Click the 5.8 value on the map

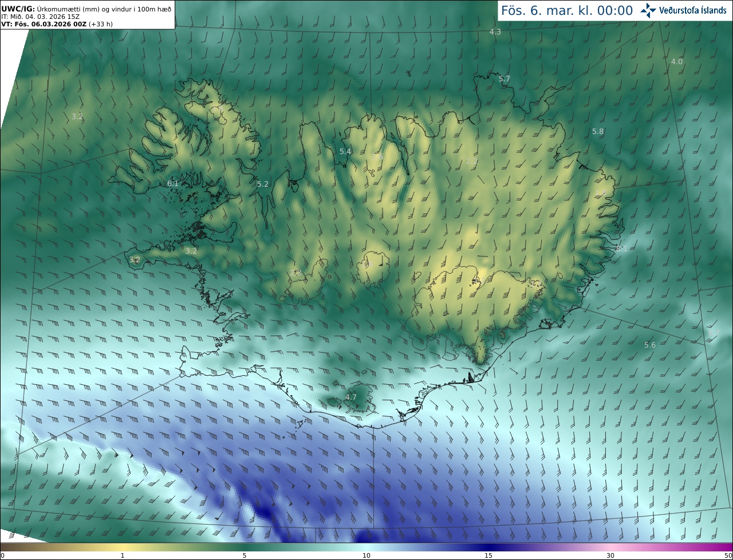598,132
